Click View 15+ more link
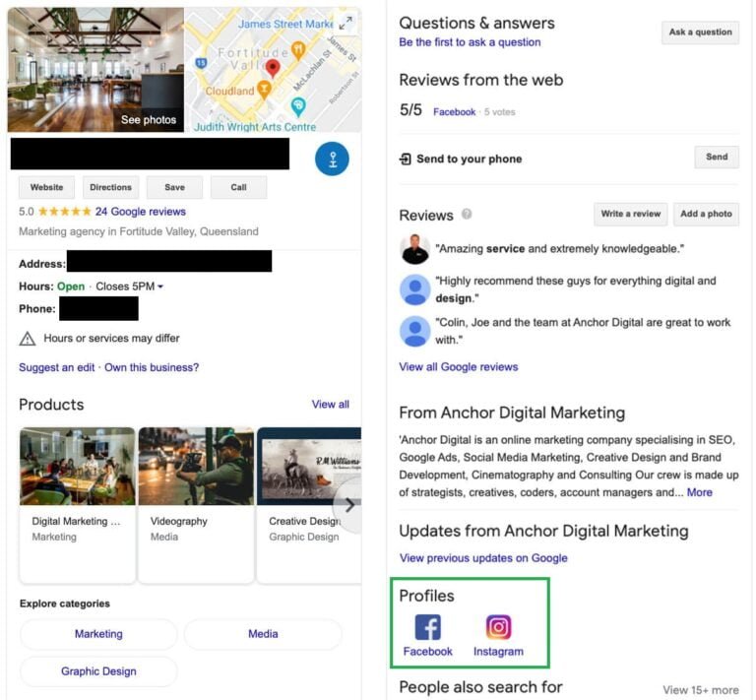Image resolution: width=756 pixels, height=700 pixels. pyautogui.click(x=701, y=690)
